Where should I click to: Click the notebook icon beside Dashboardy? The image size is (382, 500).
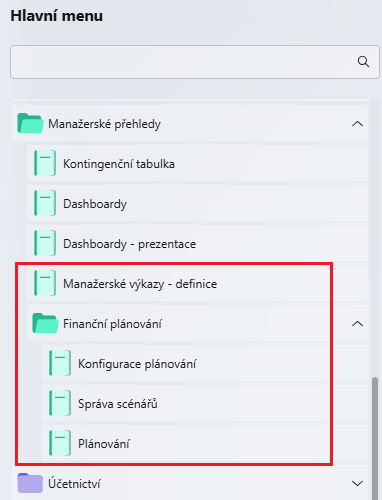[x=45, y=203]
